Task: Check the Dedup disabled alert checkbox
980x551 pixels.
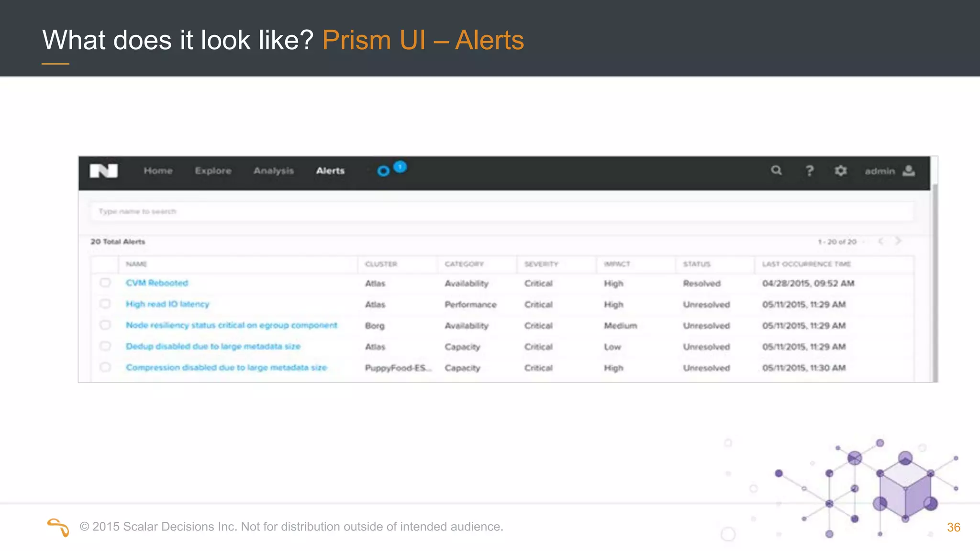Action: coord(105,346)
